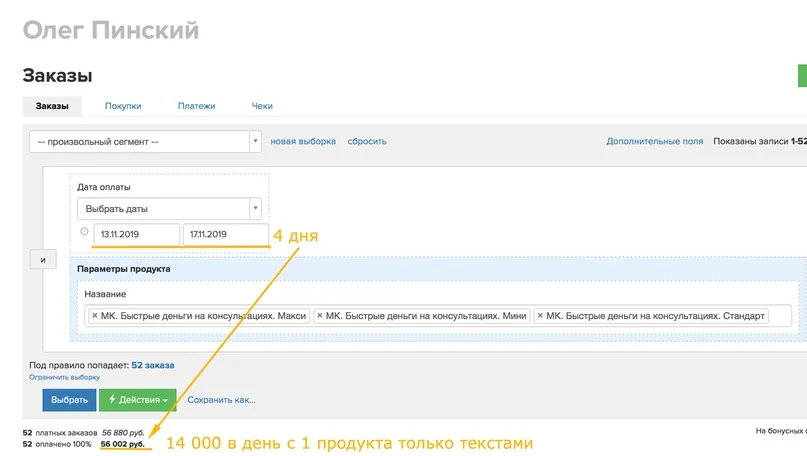Go to the 'Чеки' tab

click(x=262, y=106)
